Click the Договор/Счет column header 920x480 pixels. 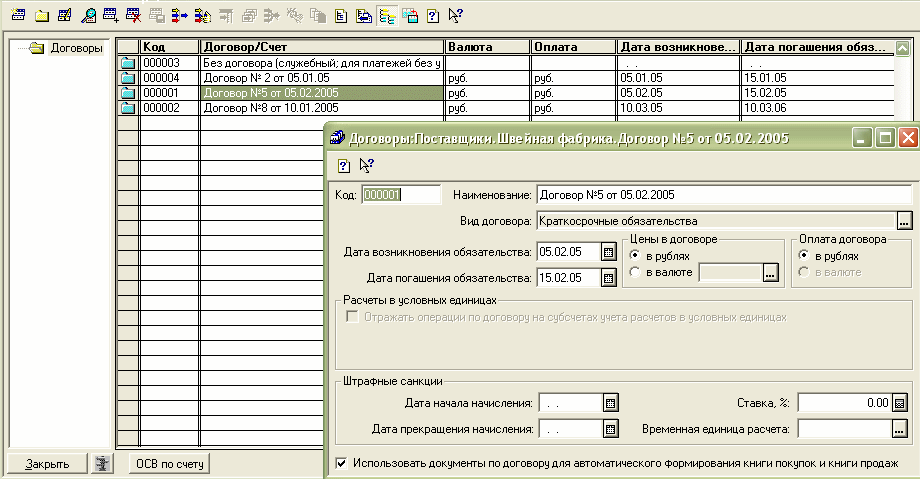click(321, 47)
